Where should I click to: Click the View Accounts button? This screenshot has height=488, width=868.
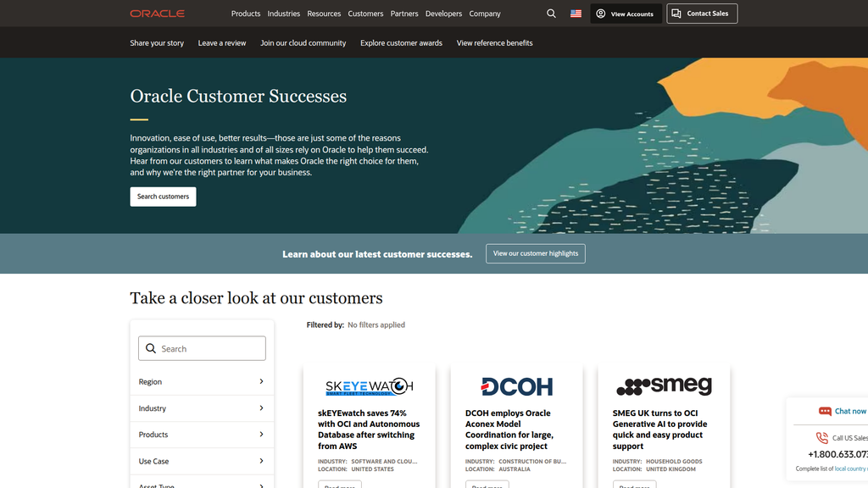(626, 14)
